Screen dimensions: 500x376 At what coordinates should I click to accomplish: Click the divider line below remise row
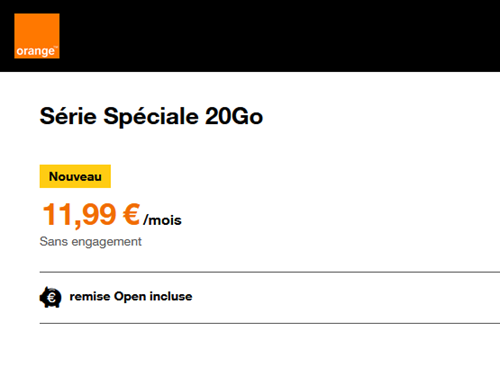click(270, 323)
